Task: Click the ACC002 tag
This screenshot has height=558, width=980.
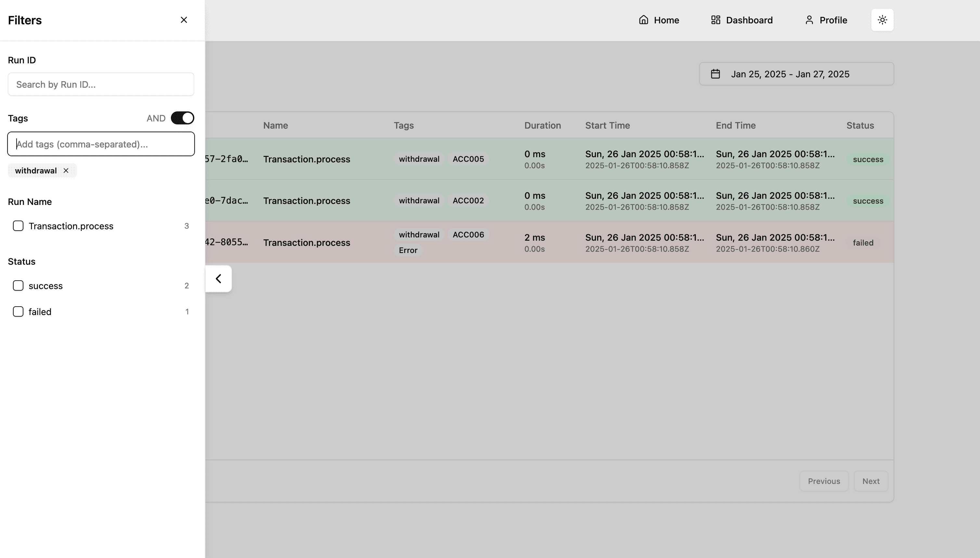Action: click(468, 200)
